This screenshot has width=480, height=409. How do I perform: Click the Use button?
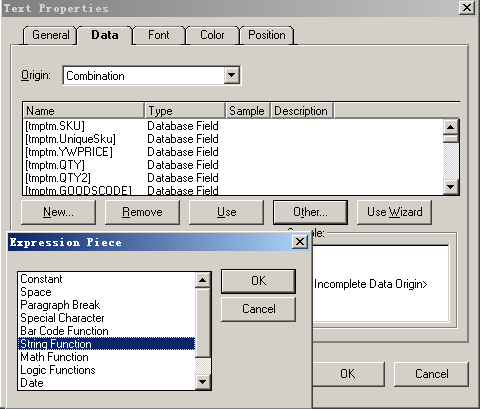226,212
